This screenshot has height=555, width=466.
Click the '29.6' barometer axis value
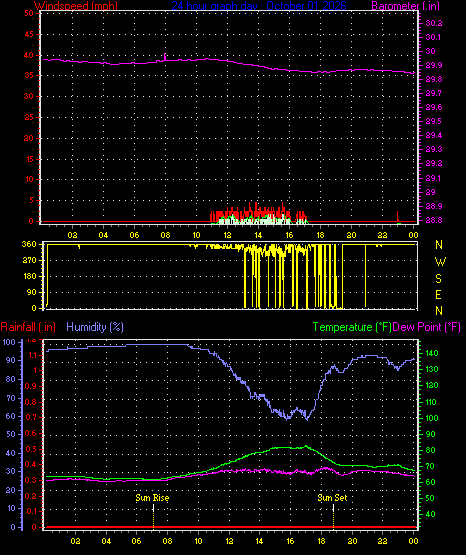[433, 107]
